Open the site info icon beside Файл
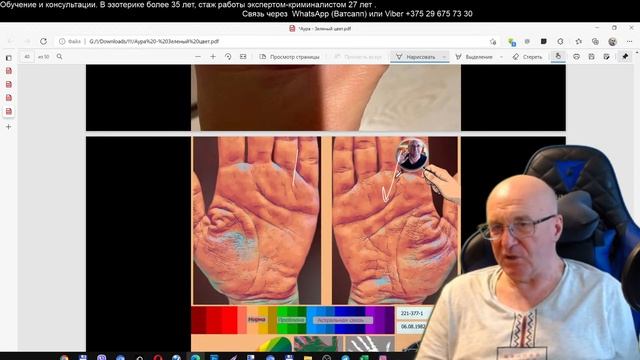Viewport: 640px width, 360px height. pos(62,41)
